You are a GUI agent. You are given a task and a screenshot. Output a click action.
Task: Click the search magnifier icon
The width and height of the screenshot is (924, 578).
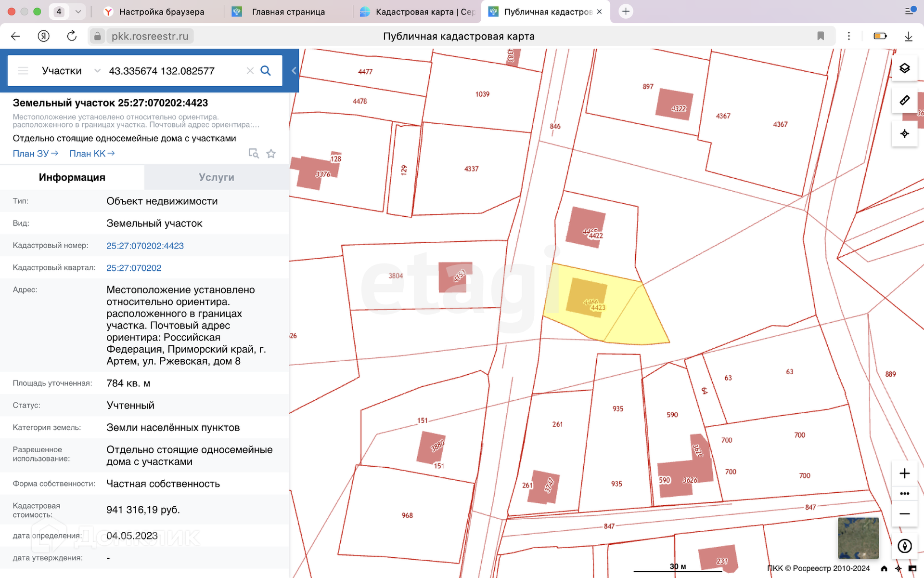(x=266, y=71)
